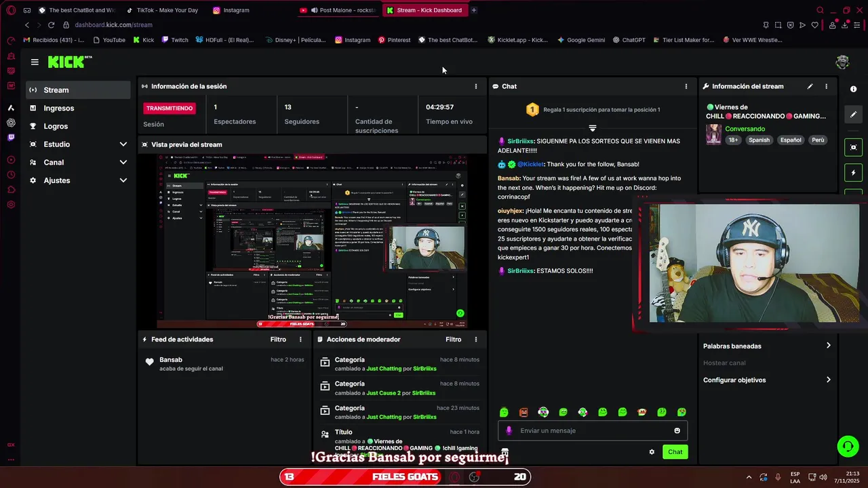Open session info three-dot menu
Image resolution: width=868 pixels, height=488 pixels.
tap(475, 86)
